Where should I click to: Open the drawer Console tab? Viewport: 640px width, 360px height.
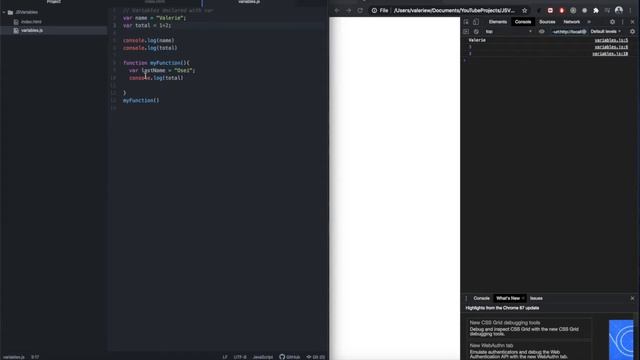tap(481, 298)
